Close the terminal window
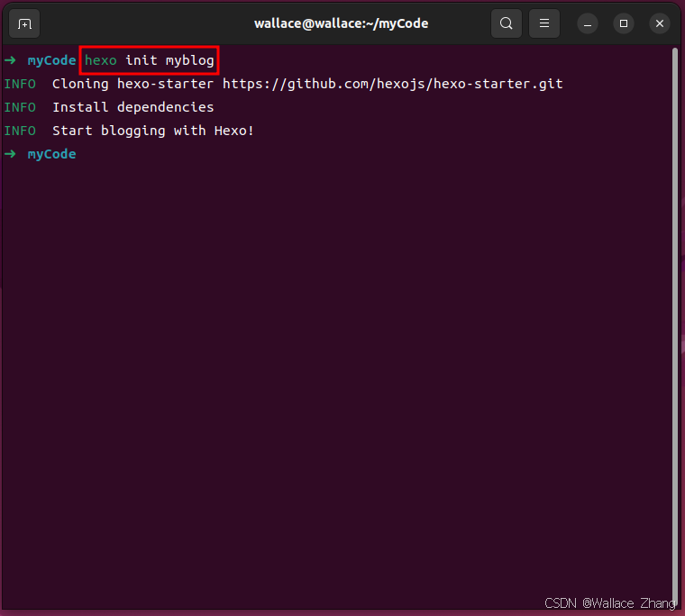The height and width of the screenshot is (616, 685). 660,23
